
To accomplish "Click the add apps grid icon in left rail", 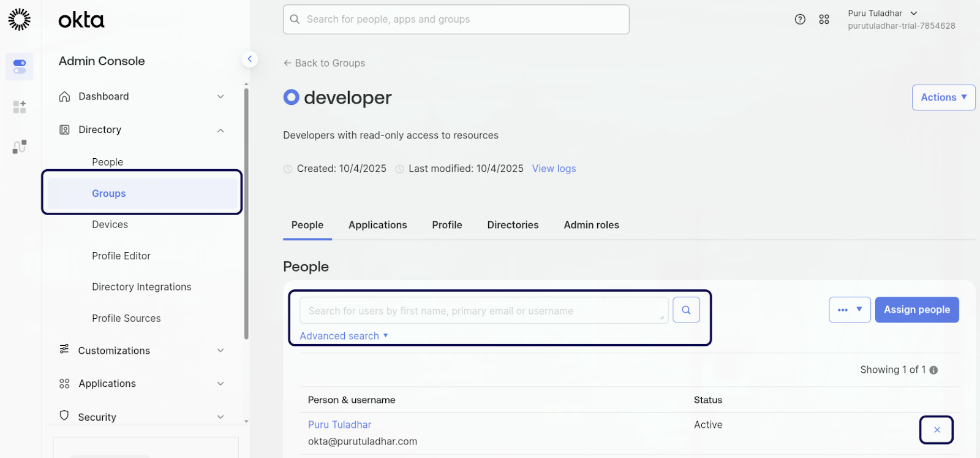I will pyautogui.click(x=20, y=107).
